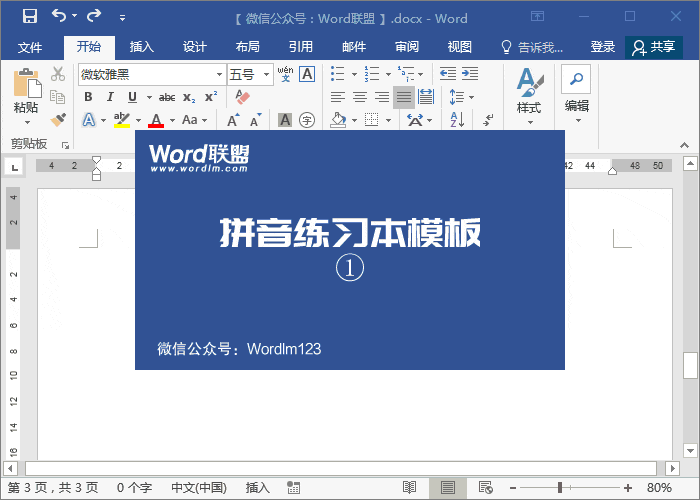Open underline style dropdown arrow

click(x=149, y=97)
